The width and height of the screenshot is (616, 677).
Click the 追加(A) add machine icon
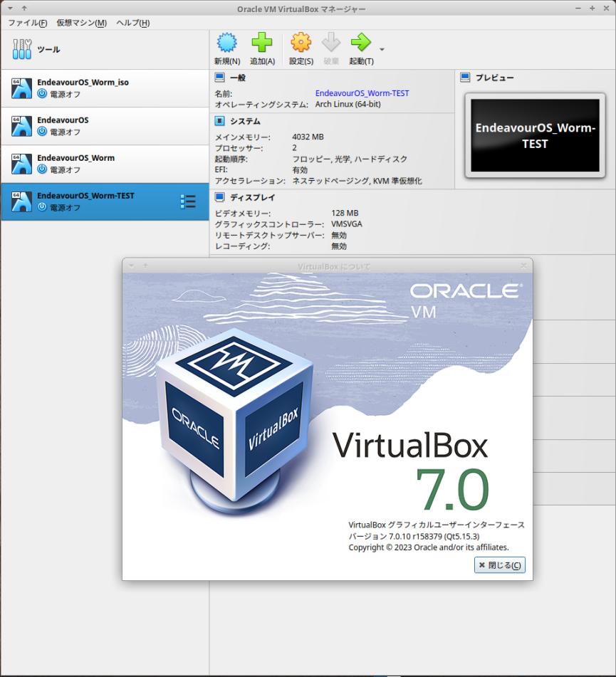(262, 42)
